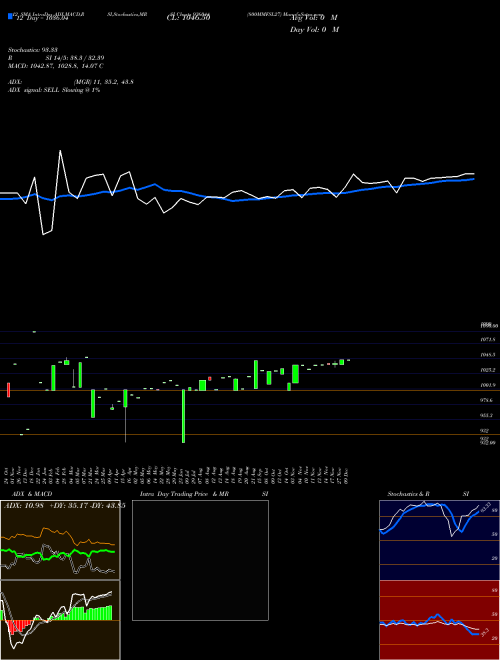Viewport: 500px width, 660px height.
Task: Click the '1073.8' price axis label
Action: coord(487,339)
